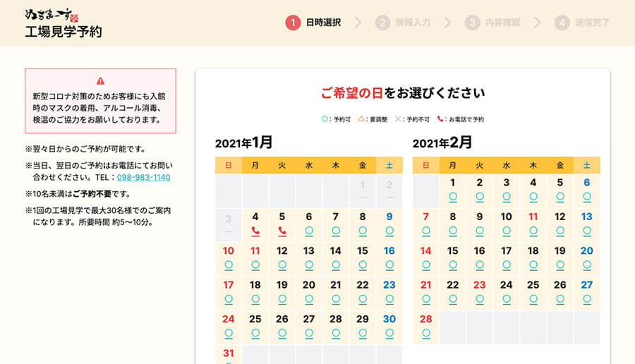This screenshot has width=635, height=364.
Task: Choose February 14 date cell
Action: point(426,257)
